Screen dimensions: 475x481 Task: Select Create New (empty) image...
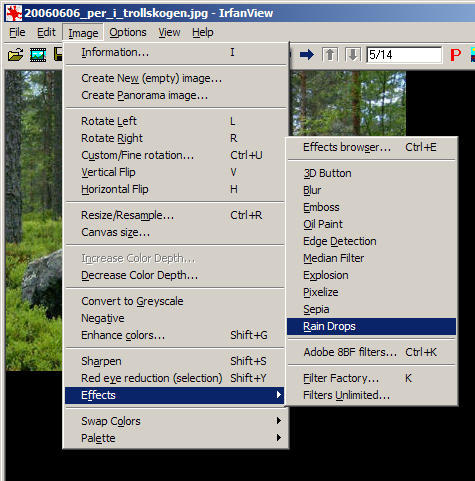tap(176, 78)
